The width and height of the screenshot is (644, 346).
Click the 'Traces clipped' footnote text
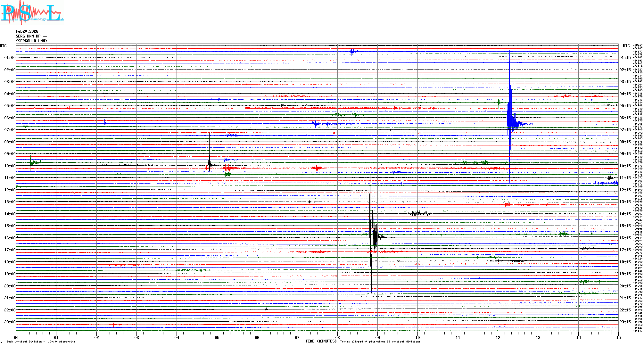(380, 342)
